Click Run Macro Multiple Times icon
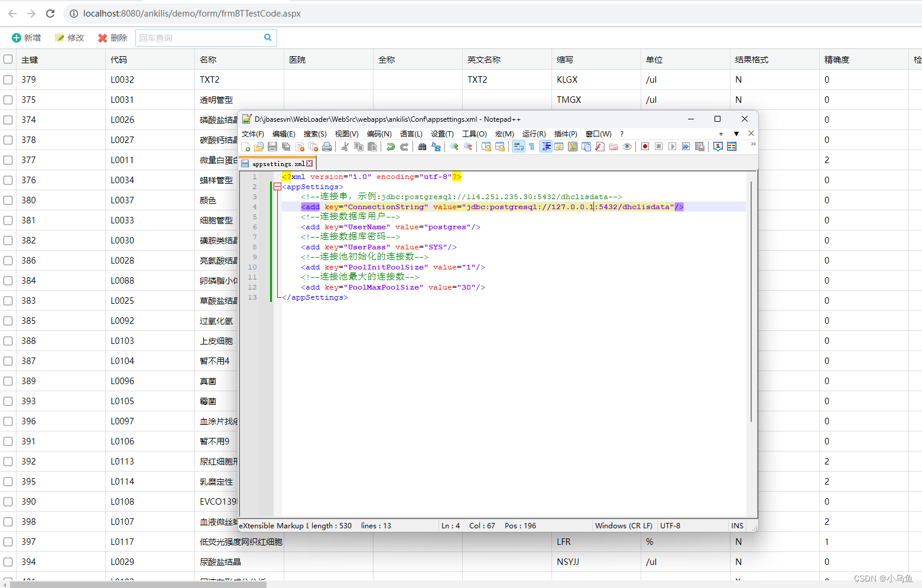The width and height of the screenshot is (922, 588). [x=686, y=147]
